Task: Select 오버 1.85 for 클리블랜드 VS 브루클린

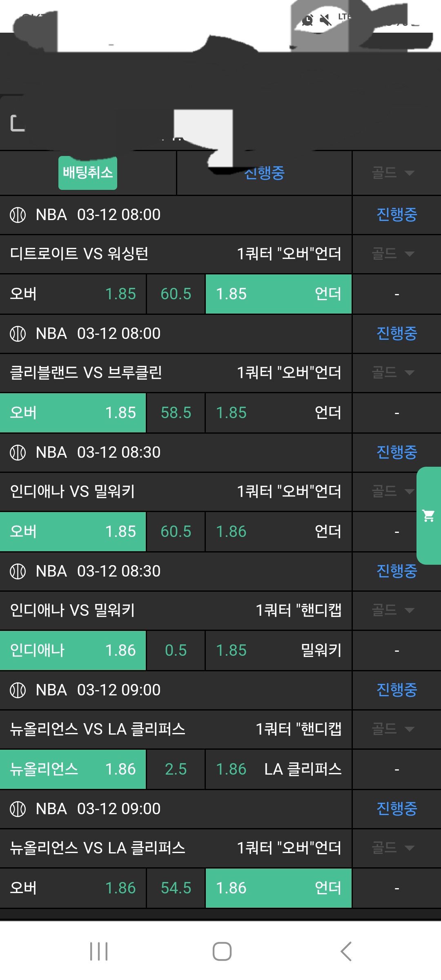Action: (73, 413)
